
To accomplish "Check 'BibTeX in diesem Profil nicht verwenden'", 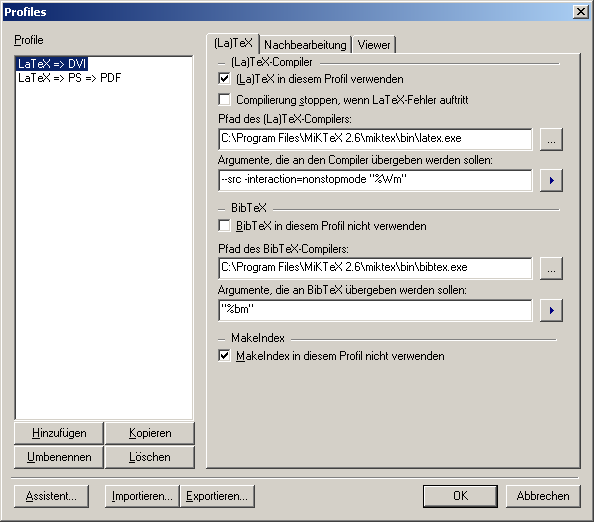I will [224, 226].
